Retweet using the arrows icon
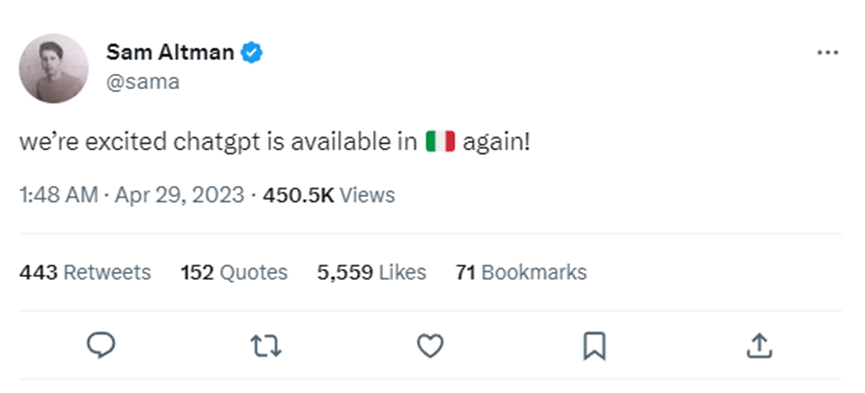The image size is (865, 393). pyautogui.click(x=266, y=346)
